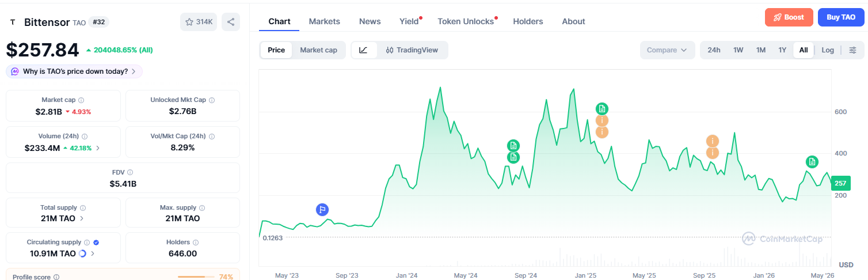
Task: Toggle Log scale on chart
Action: 828,50
